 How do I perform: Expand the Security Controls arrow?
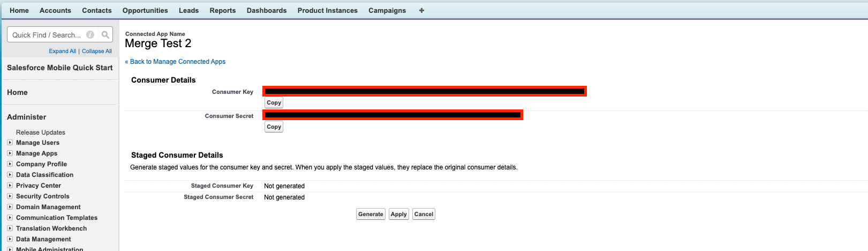[x=10, y=196]
